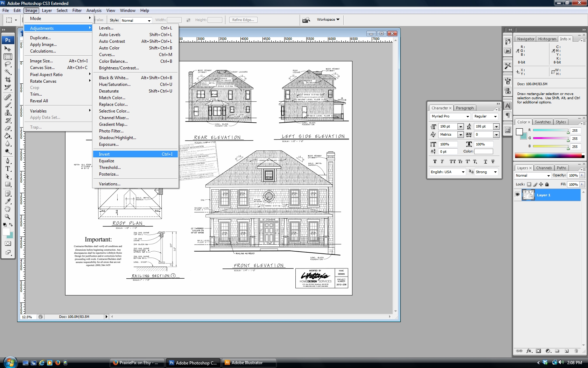Open the Filter menu in menu bar

point(77,11)
